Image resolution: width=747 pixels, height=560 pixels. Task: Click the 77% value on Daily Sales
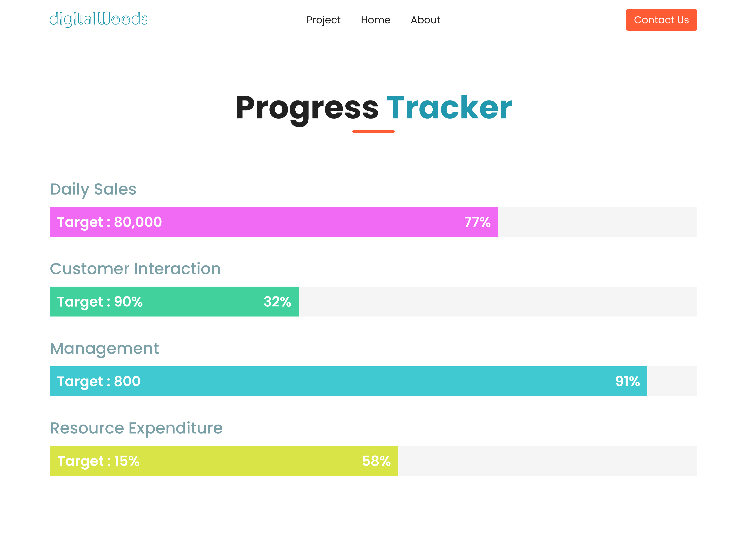[x=477, y=222]
